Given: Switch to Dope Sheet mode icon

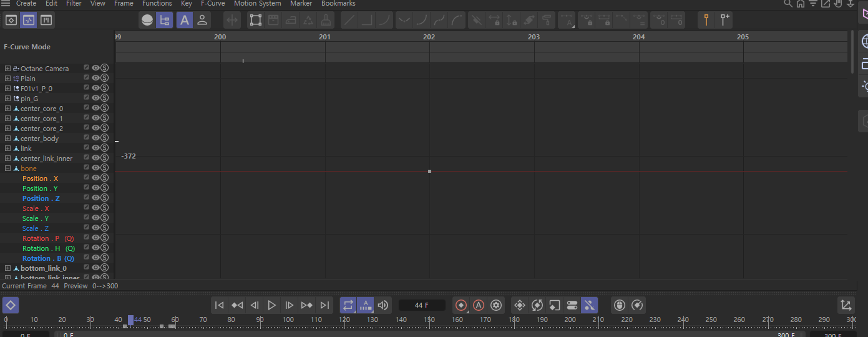Looking at the screenshot, I should 11,20.
